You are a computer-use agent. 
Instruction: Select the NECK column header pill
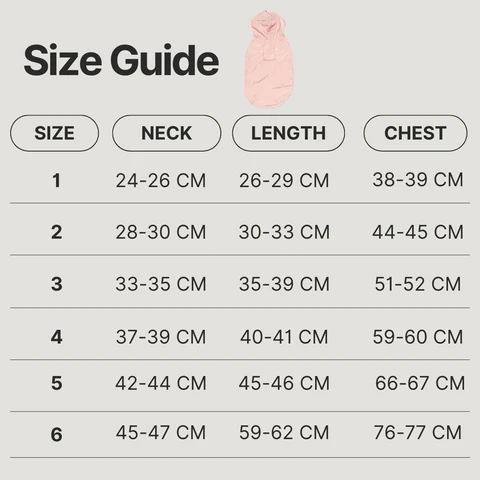point(167,133)
